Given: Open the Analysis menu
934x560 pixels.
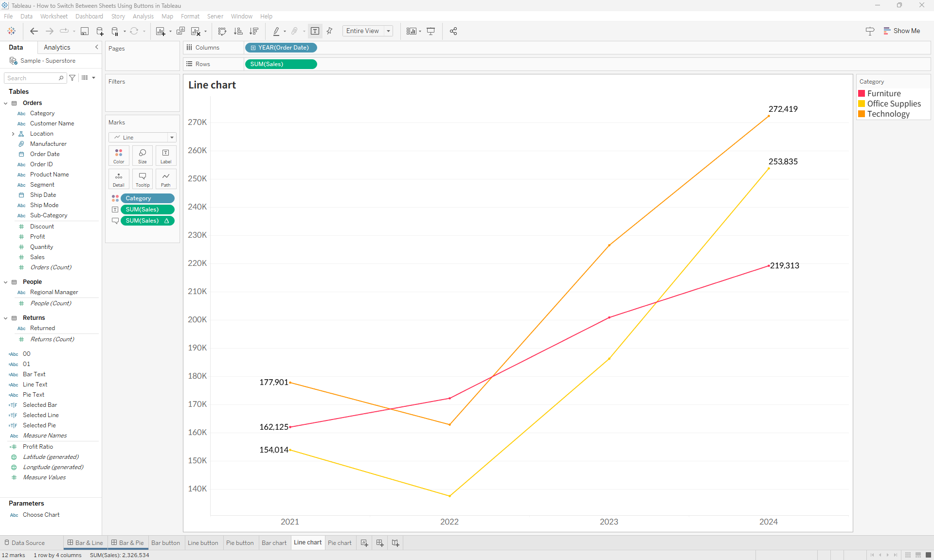Looking at the screenshot, I should pyautogui.click(x=143, y=16).
